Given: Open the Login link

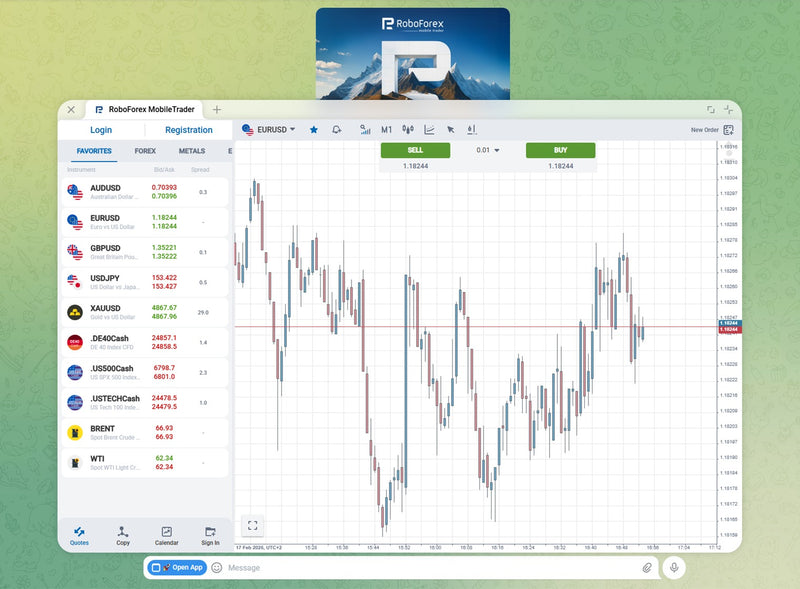Looking at the screenshot, I should (x=101, y=130).
